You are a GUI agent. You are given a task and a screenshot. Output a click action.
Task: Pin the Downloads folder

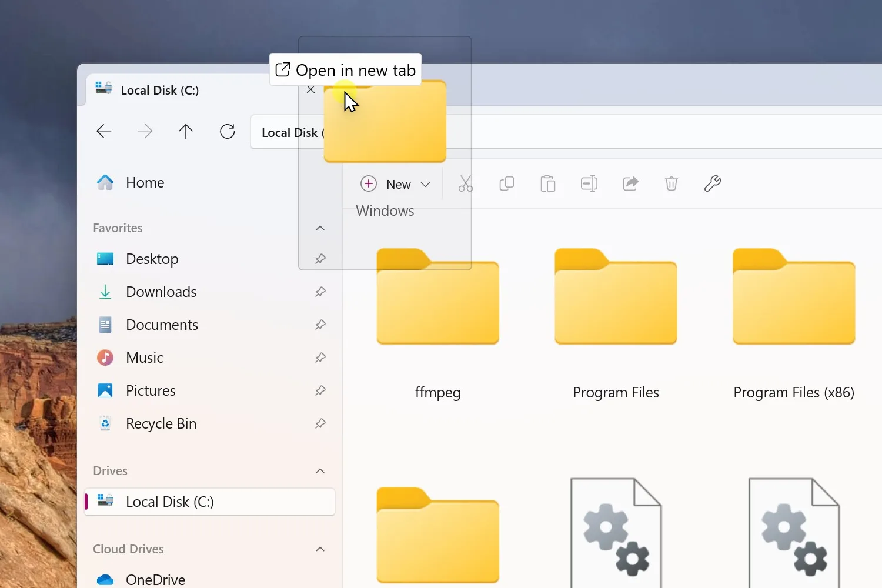click(320, 292)
